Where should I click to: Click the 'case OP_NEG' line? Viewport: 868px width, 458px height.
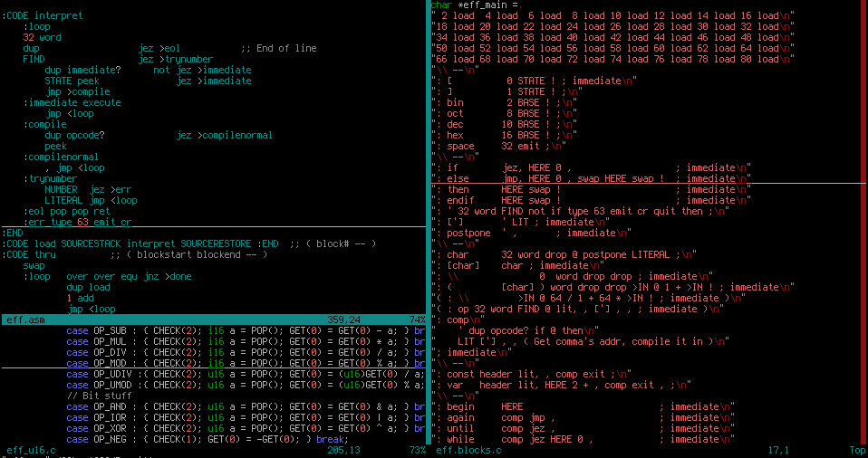(x=207, y=439)
